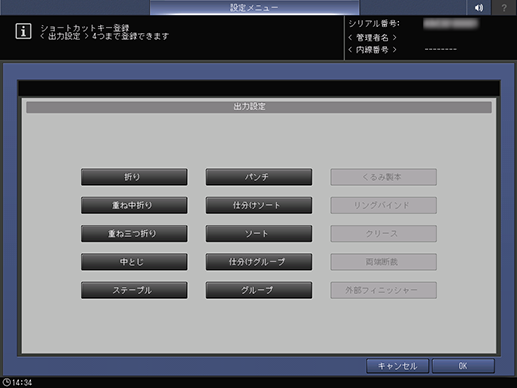Choose the グループ button
This screenshot has width=517, height=388.
tap(259, 290)
